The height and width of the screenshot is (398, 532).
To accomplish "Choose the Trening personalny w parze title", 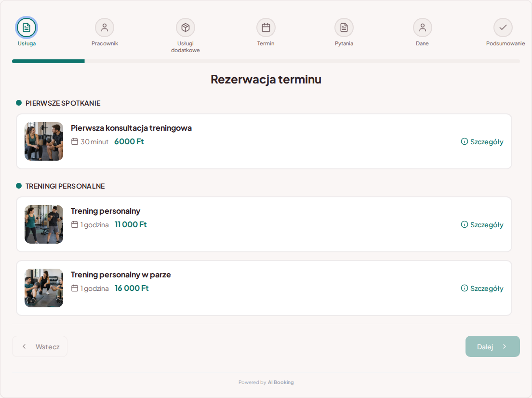I will tap(121, 274).
